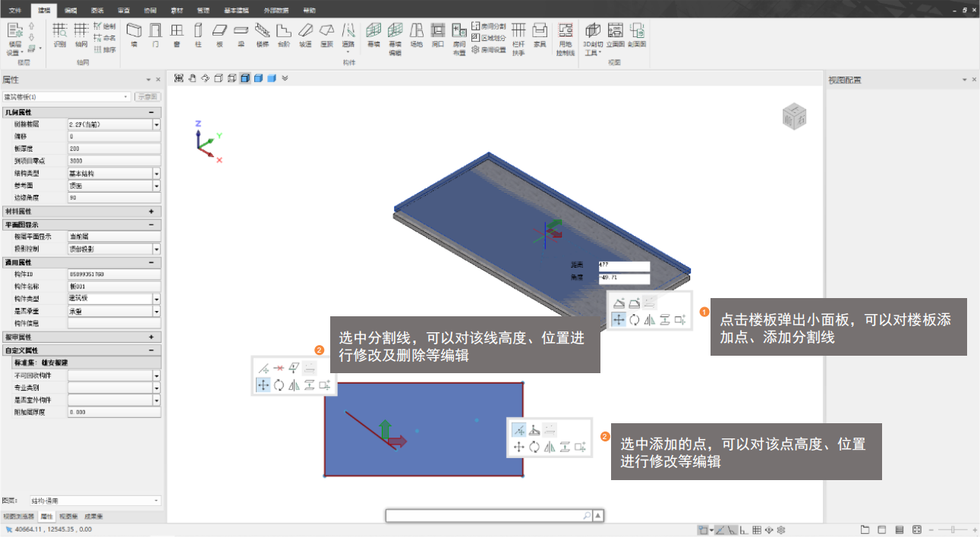Select the 墙 (wall) tool
The width and height of the screenshot is (980, 537).
(x=134, y=35)
